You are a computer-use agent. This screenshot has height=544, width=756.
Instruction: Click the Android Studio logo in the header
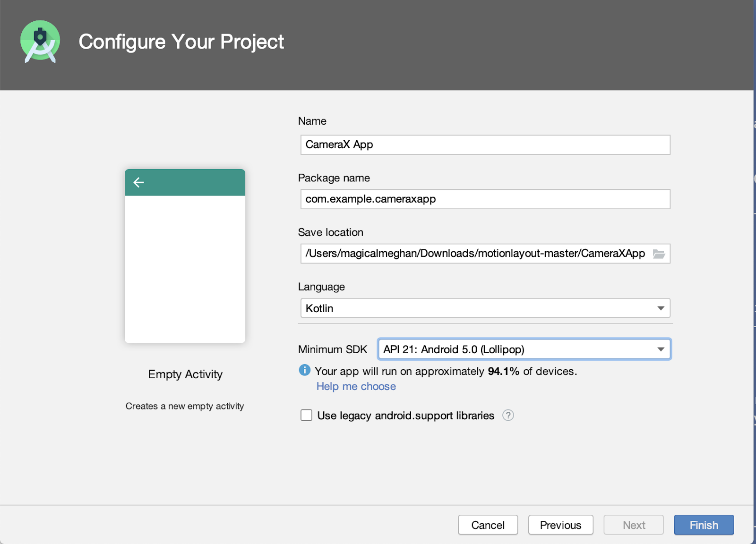[40, 42]
